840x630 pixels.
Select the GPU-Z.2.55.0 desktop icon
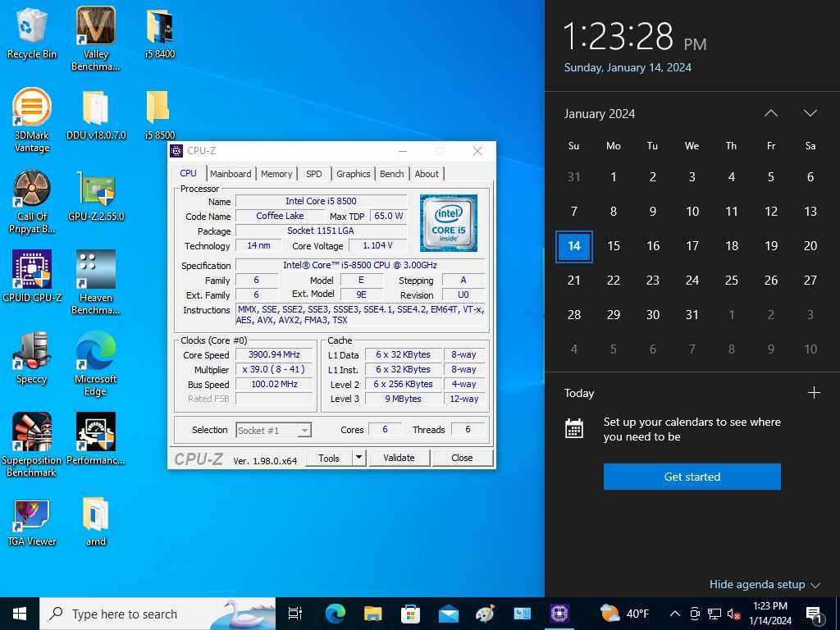pos(96,197)
